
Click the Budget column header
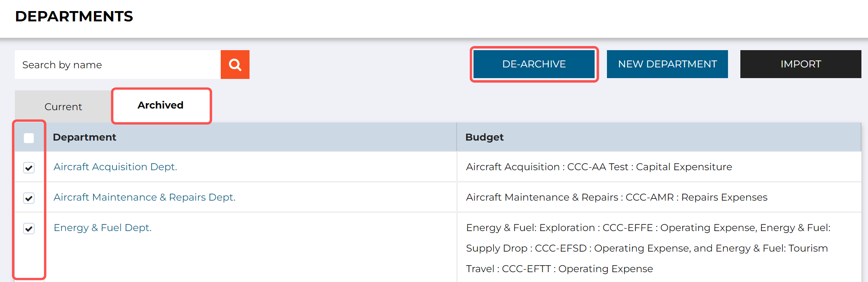click(484, 137)
